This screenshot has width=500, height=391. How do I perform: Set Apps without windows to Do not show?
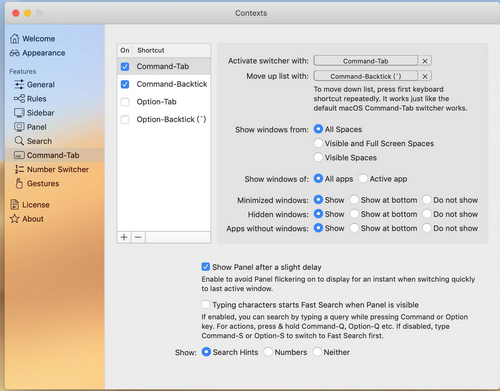click(427, 228)
